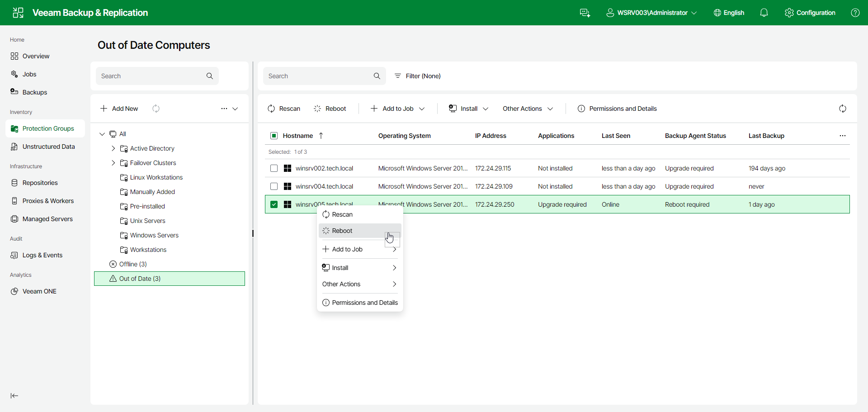Open the table column options ellipsis

843,136
